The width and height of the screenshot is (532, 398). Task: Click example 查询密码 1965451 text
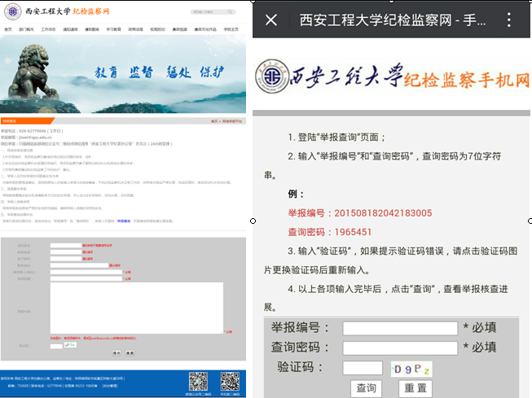329,232
